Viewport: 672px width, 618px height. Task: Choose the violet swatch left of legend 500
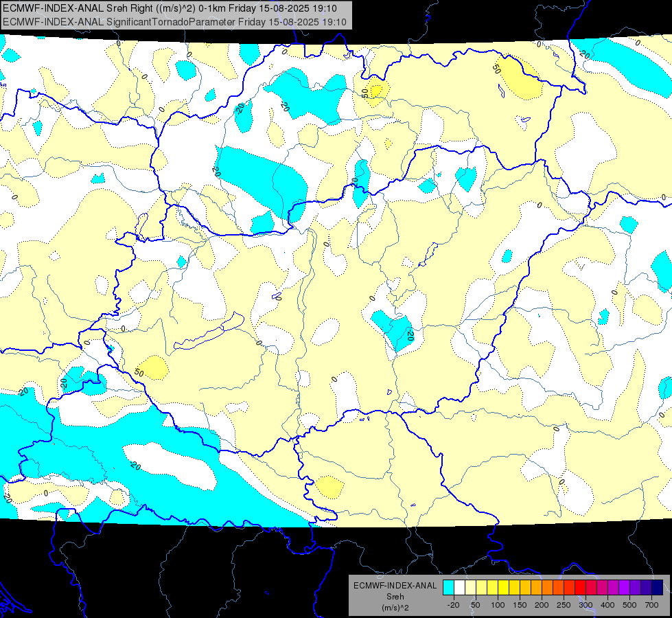pyautogui.click(x=625, y=587)
